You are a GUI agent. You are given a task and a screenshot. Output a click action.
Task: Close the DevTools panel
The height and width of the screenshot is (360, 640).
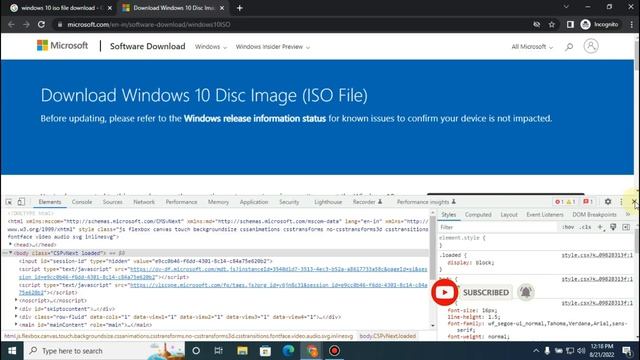pyautogui.click(x=634, y=202)
